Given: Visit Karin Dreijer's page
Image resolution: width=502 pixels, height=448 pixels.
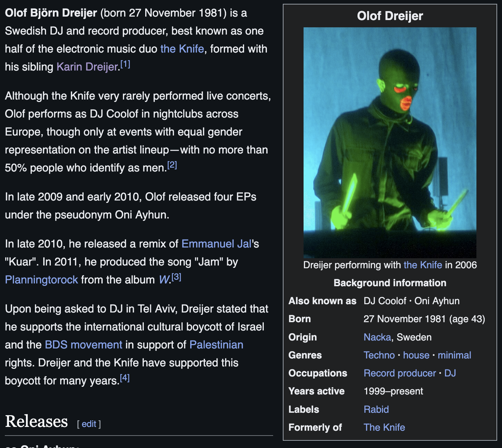Looking at the screenshot, I should [86, 67].
